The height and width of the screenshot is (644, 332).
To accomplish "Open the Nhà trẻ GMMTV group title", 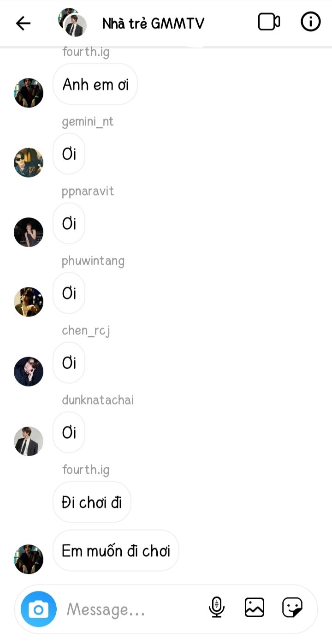I will coord(153,23).
